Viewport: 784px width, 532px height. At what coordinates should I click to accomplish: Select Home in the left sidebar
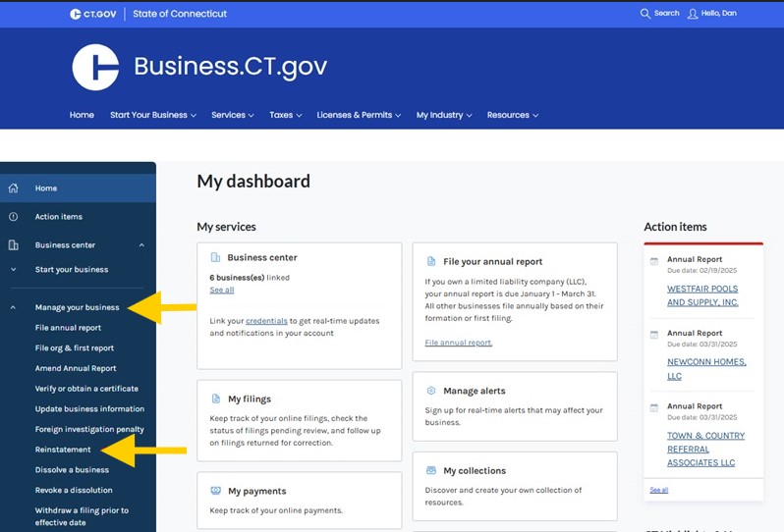(78, 188)
